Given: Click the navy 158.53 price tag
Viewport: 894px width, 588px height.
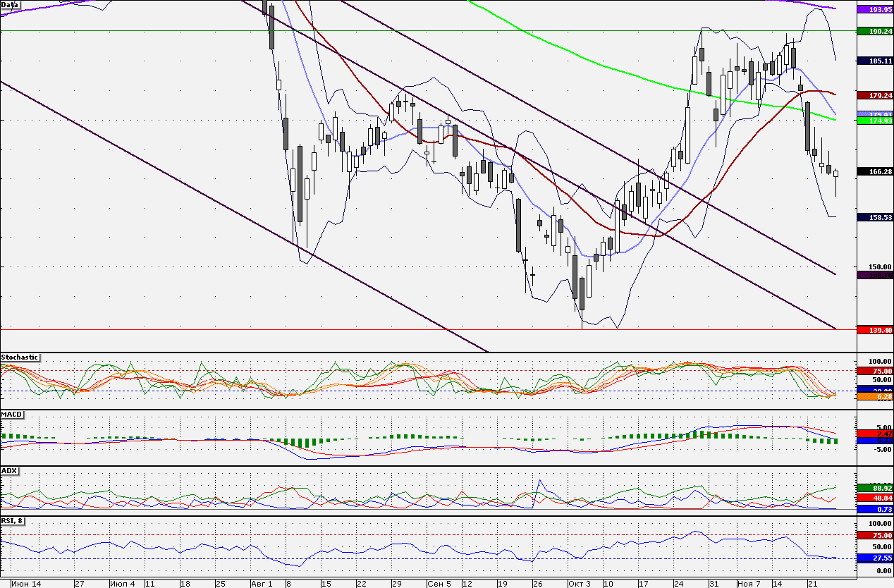Looking at the screenshot, I should 875,217.
